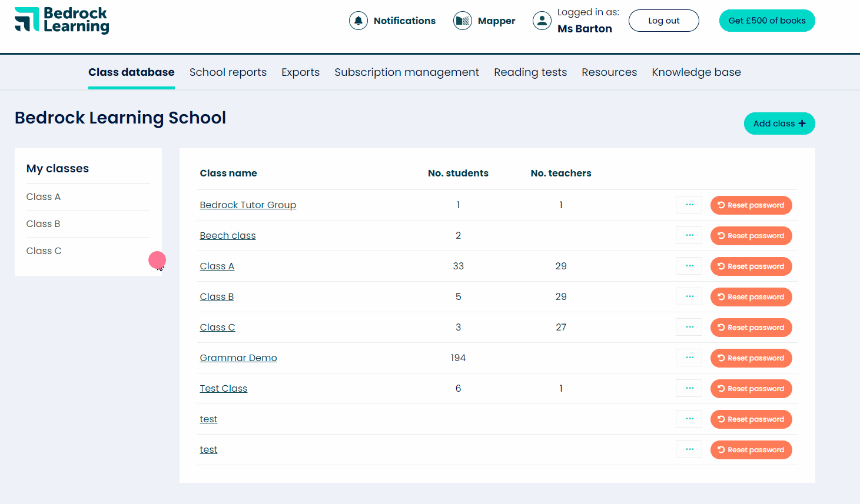Add a new class

(779, 124)
